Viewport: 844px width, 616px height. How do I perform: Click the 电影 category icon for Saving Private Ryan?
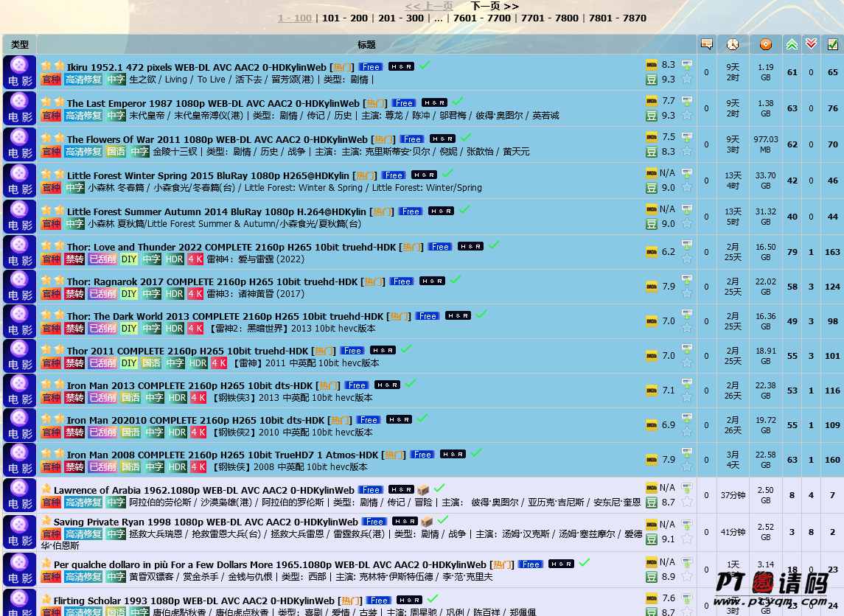tap(19, 532)
